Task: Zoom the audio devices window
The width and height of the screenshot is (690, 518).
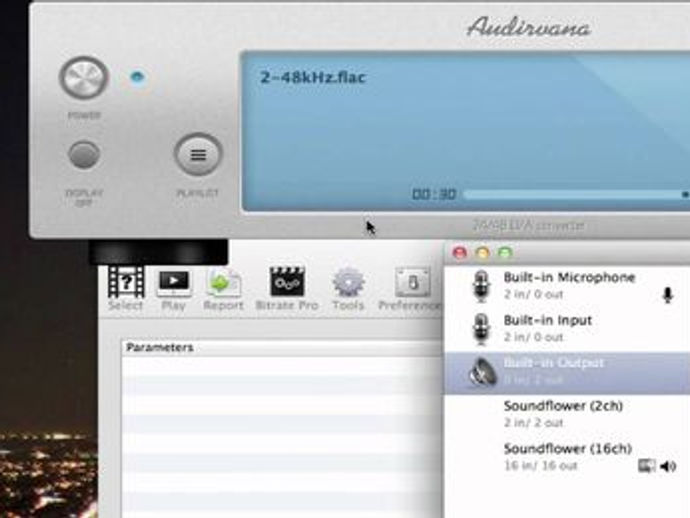Action: pyautogui.click(x=505, y=253)
